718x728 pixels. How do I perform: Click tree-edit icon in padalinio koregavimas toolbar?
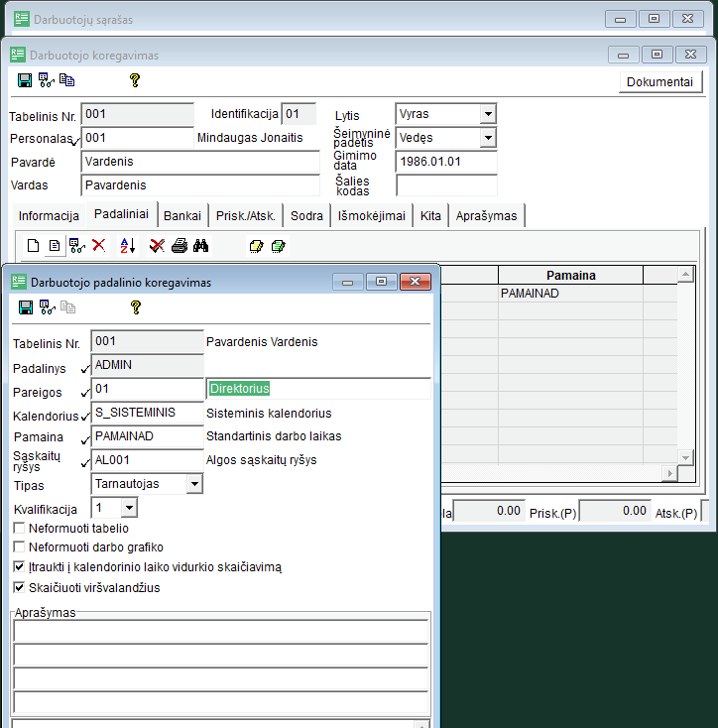click(47, 307)
